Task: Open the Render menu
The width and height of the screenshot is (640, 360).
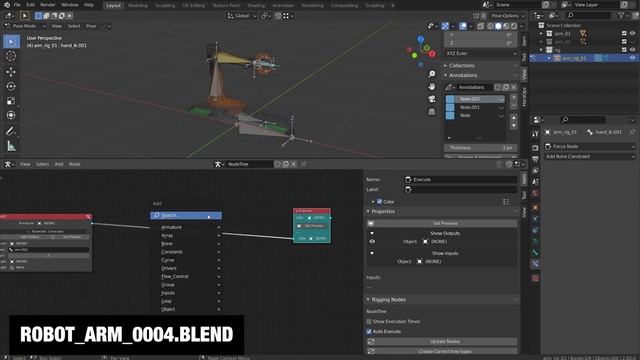Action: point(48,5)
